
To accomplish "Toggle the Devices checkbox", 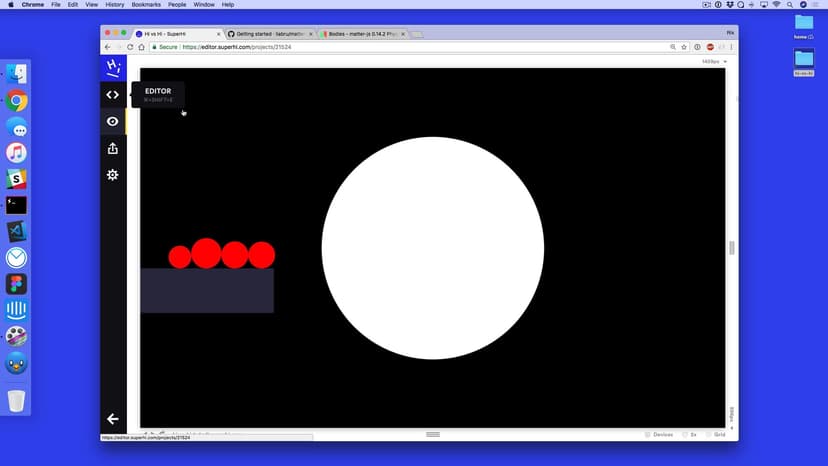I will click(x=648, y=435).
